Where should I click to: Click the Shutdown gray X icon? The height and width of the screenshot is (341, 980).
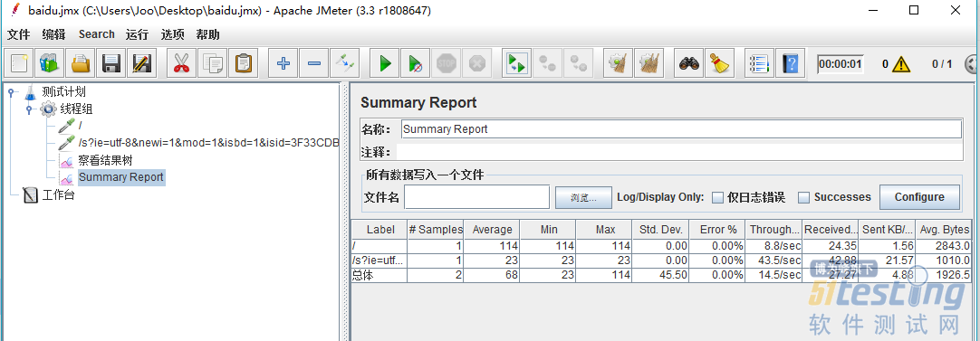[x=477, y=63]
